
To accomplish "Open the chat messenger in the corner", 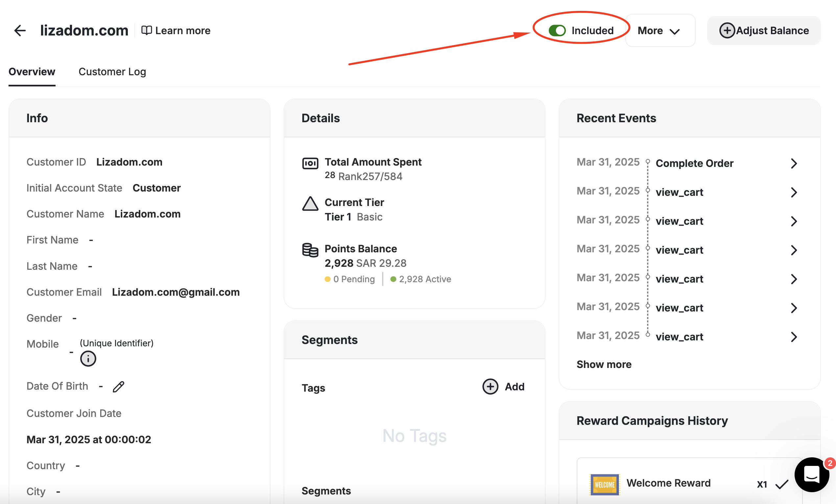I will [812, 474].
